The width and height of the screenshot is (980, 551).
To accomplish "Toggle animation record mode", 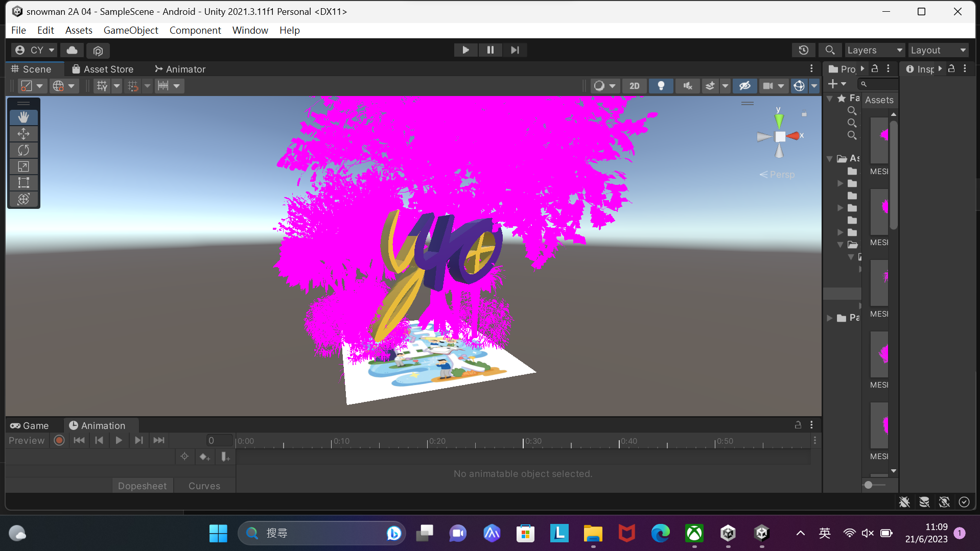I will [59, 441].
